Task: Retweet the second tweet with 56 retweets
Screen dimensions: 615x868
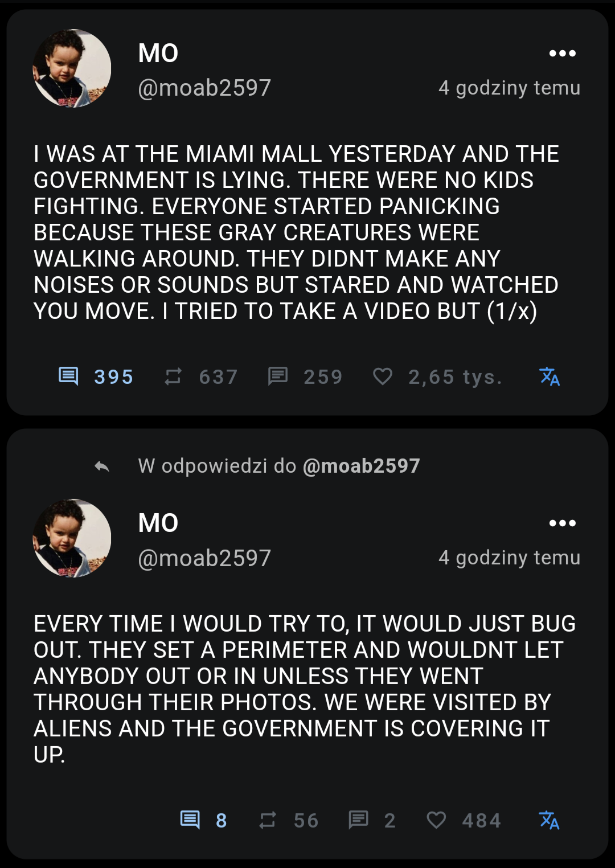Action: coord(268,820)
